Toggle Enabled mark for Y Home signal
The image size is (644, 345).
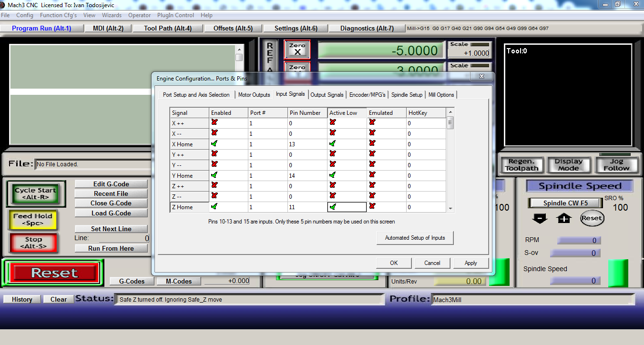click(215, 175)
